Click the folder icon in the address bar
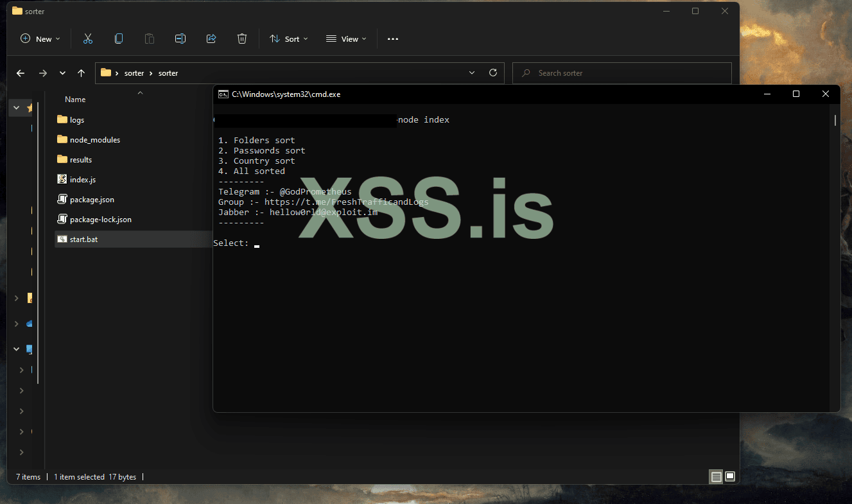852x504 pixels. [106, 73]
